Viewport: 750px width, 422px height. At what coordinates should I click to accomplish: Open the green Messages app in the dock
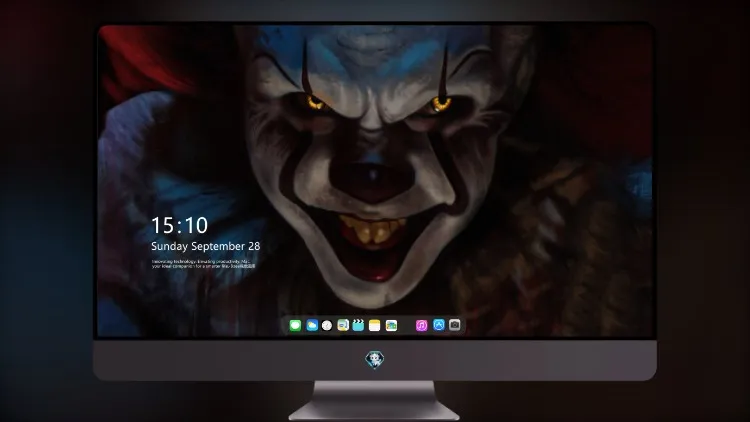[295, 325]
